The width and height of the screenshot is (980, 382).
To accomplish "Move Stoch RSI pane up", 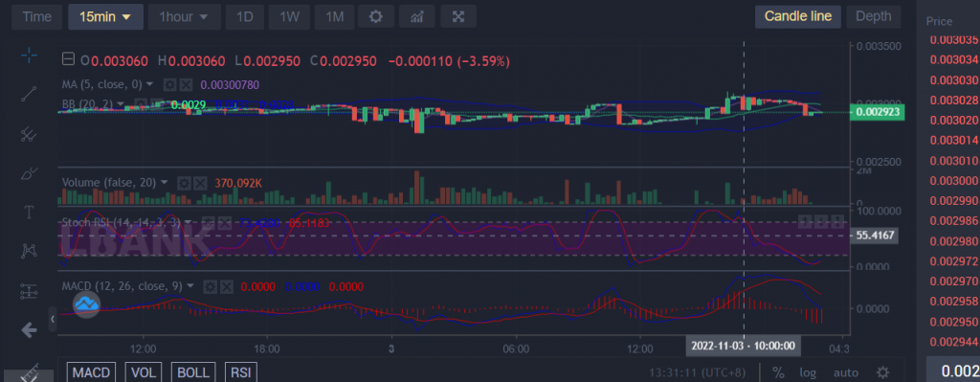I will [x=804, y=221].
